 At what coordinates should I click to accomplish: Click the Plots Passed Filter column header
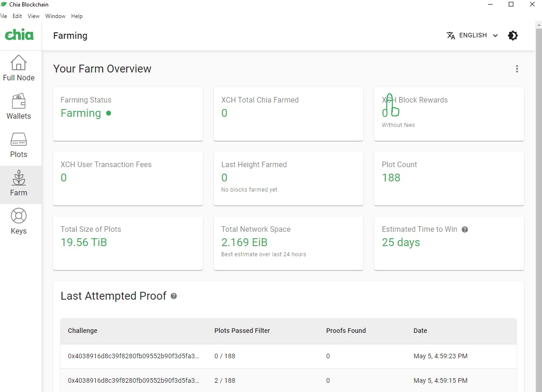[x=242, y=331]
